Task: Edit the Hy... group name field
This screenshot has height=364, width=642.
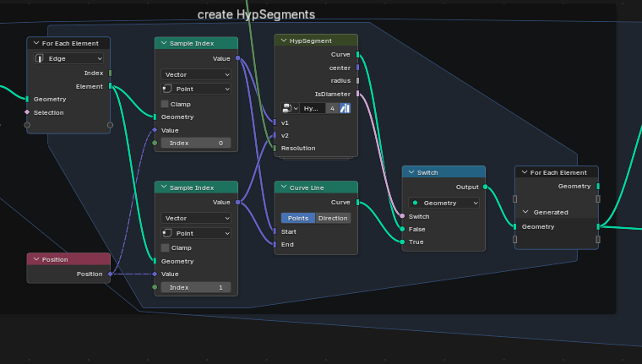Action: point(312,108)
